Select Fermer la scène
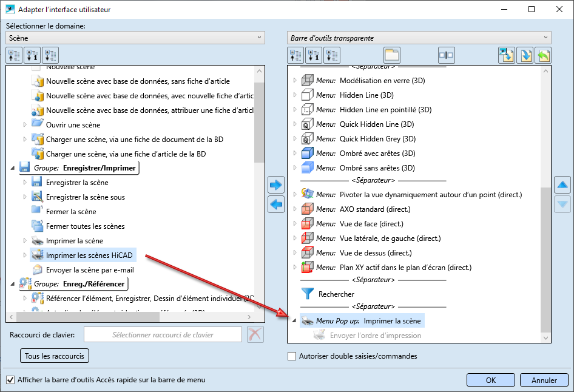This screenshot has height=392, width=574. point(71,212)
